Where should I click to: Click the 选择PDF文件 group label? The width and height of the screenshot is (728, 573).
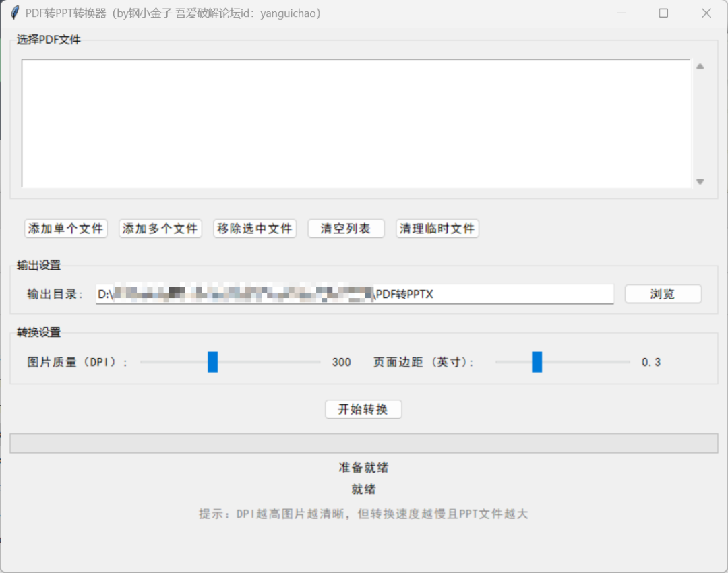pos(49,40)
